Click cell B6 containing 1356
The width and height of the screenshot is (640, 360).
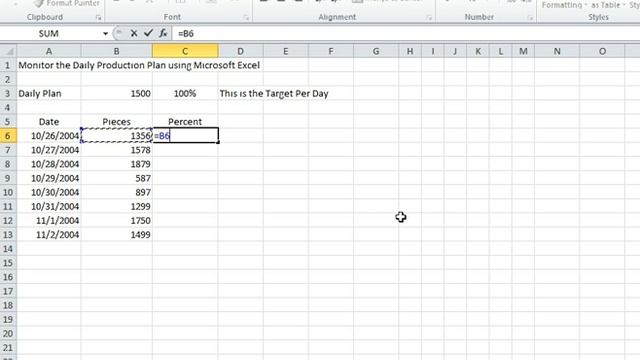pyautogui.click(x=116, y=136)
